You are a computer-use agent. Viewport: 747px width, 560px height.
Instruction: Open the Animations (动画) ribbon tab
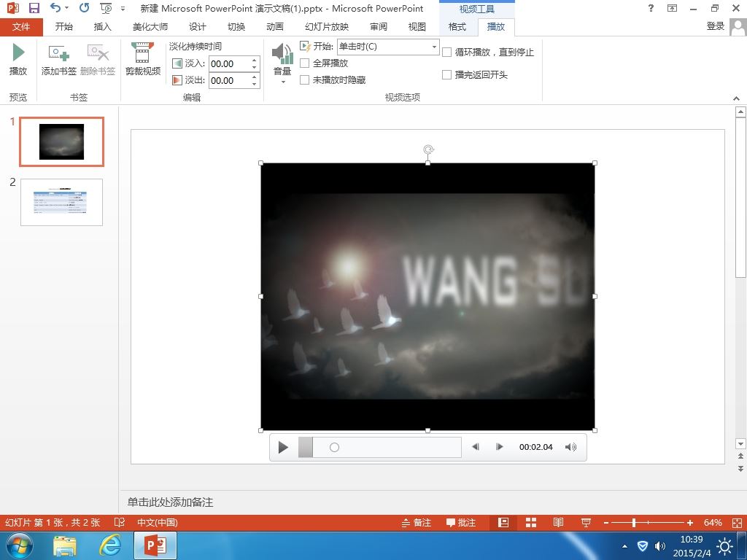click(275, 27)
